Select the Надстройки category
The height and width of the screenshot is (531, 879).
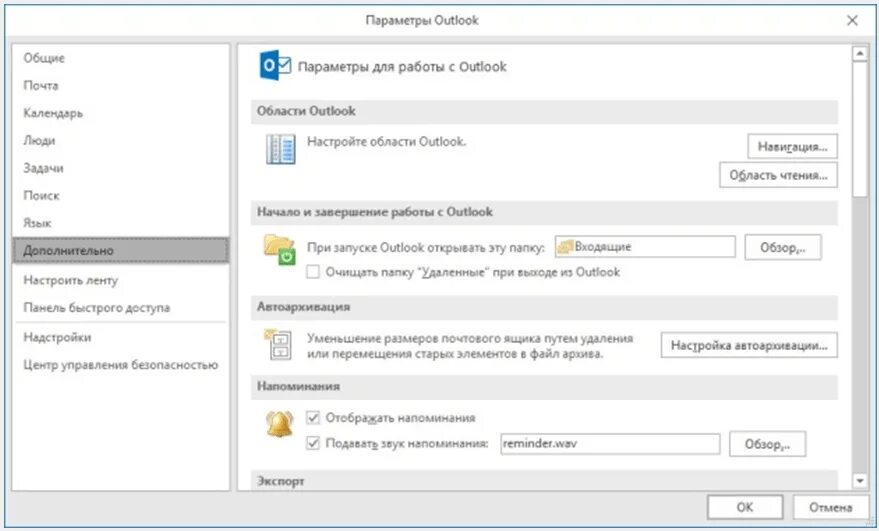(121, 338)
